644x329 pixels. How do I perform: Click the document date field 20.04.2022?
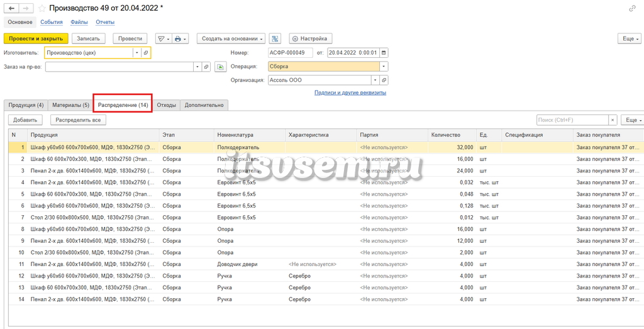tap(353, 53)
